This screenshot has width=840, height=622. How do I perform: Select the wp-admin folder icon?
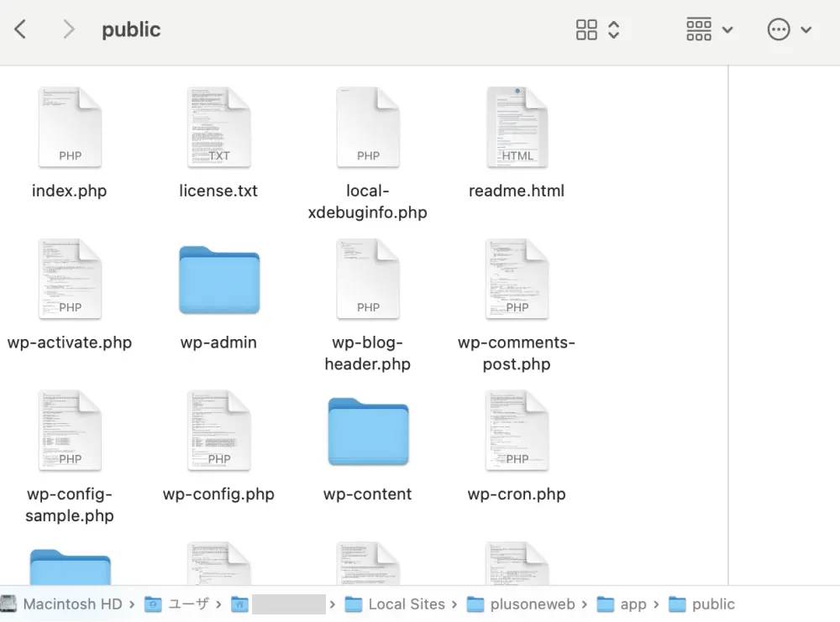click(218, 280)
